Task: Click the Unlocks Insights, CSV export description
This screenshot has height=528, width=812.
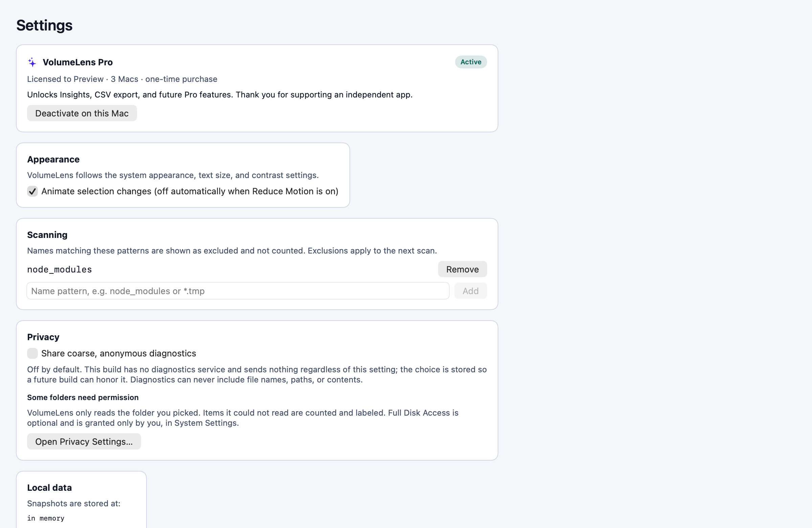Action: (220, 94)
